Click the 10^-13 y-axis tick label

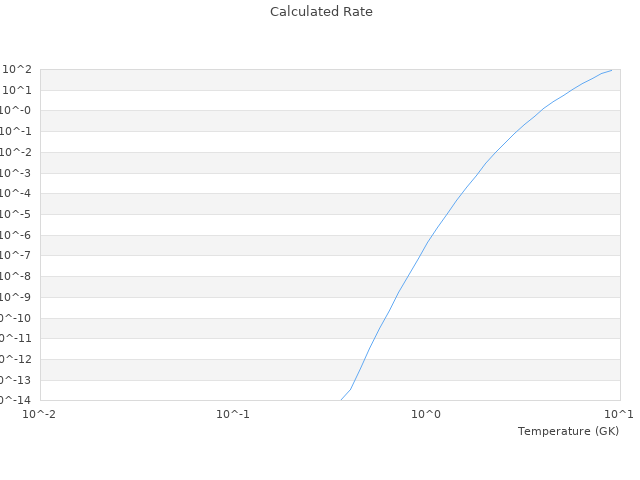click(x=15, y=380)
